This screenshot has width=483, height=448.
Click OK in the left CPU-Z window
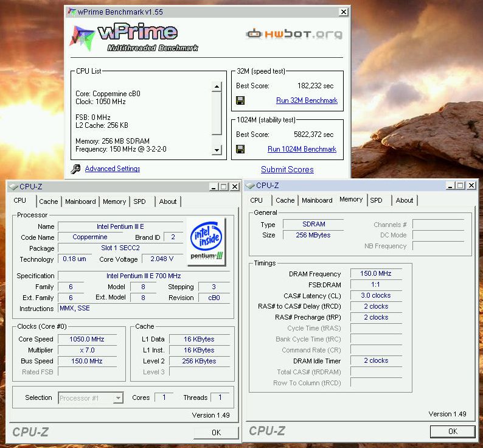click(216, 433)
